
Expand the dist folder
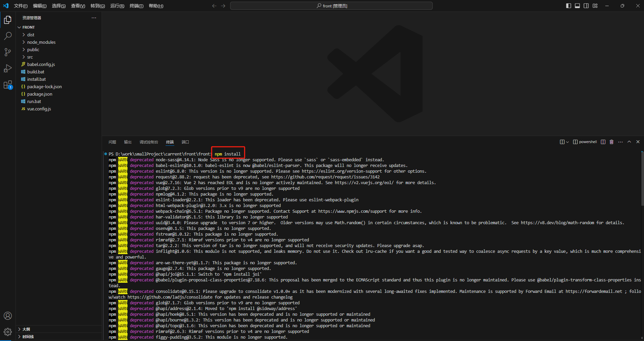click(x=24, y=35)
